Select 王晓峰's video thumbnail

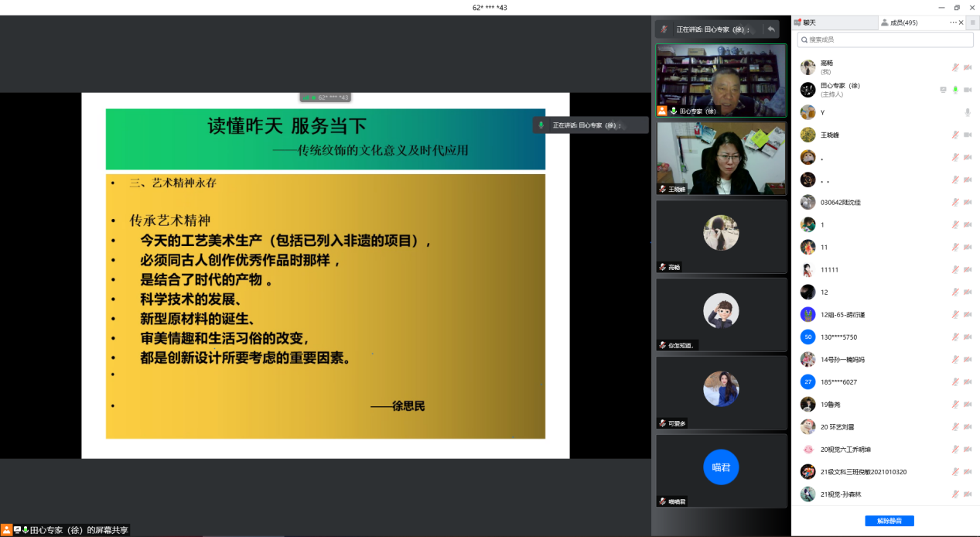point(721,158)
